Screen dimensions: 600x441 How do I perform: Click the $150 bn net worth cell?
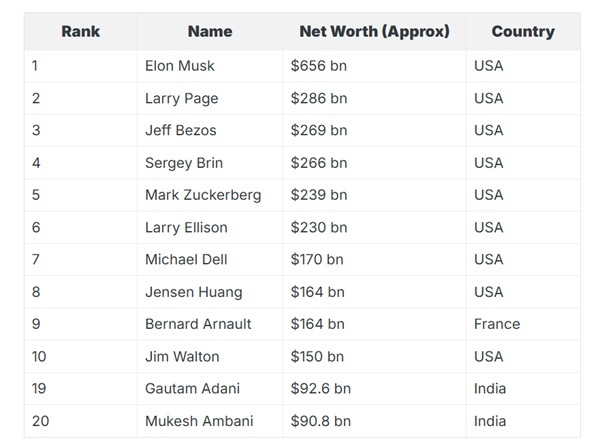click(x=317, y=356)
